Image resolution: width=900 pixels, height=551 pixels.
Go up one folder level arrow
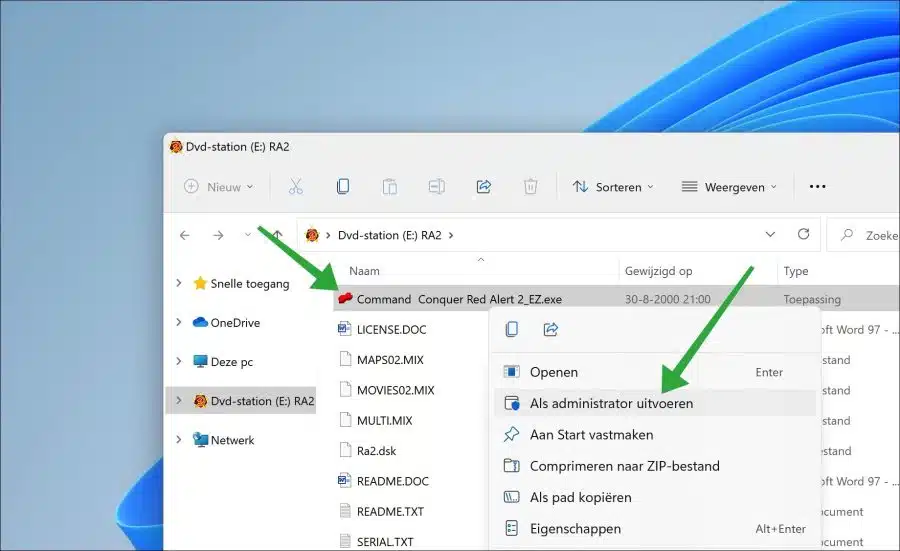(278, 235)
